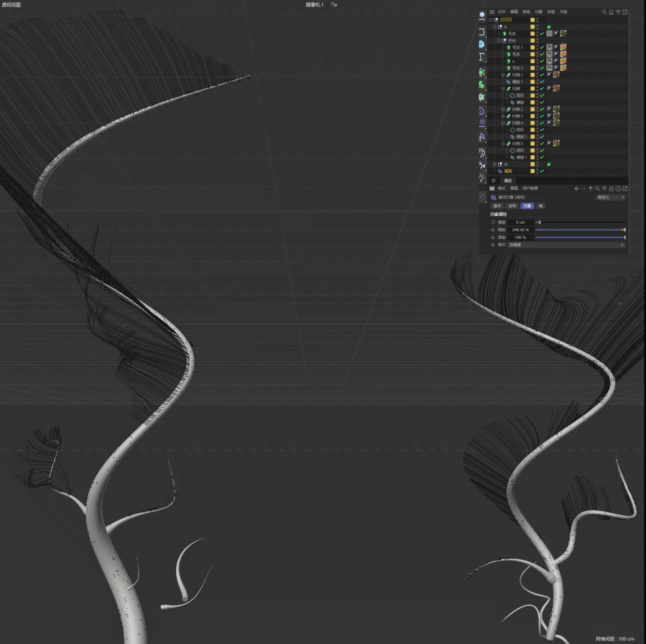Open the green Volume builder tool

(481, 85)
